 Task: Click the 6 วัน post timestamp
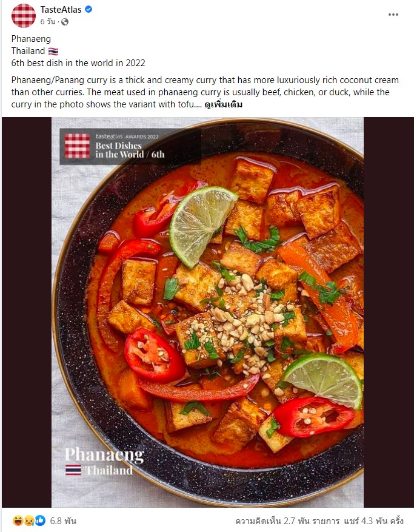coord(47,22)
